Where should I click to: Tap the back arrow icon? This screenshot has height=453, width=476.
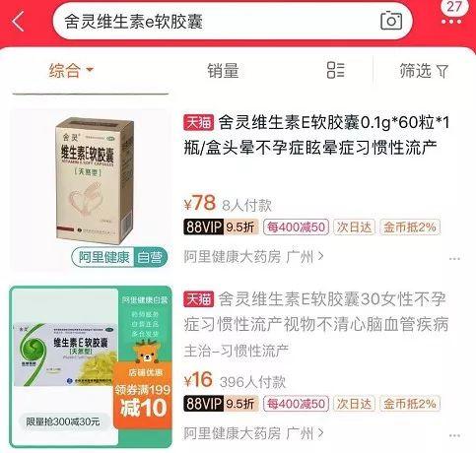click(x=18, y=22)
